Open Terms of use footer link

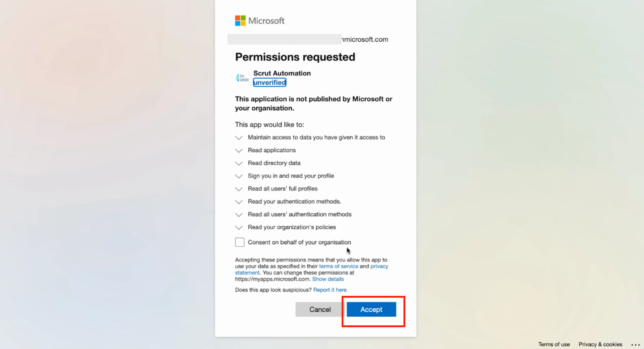coord(554,344)
